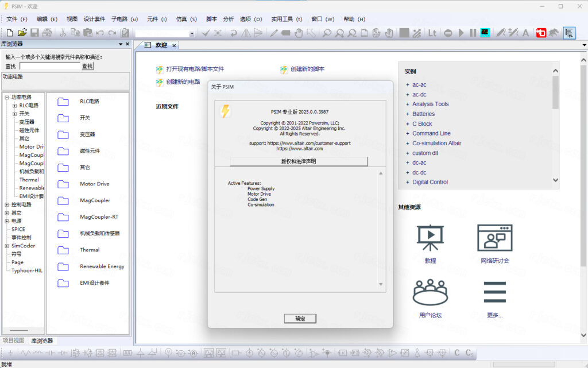This screenshot has height=368, width=588.
Task: Toggle the highlighted library browser toolbar icon
Action: pyautogui.click(x=569, y=33)
